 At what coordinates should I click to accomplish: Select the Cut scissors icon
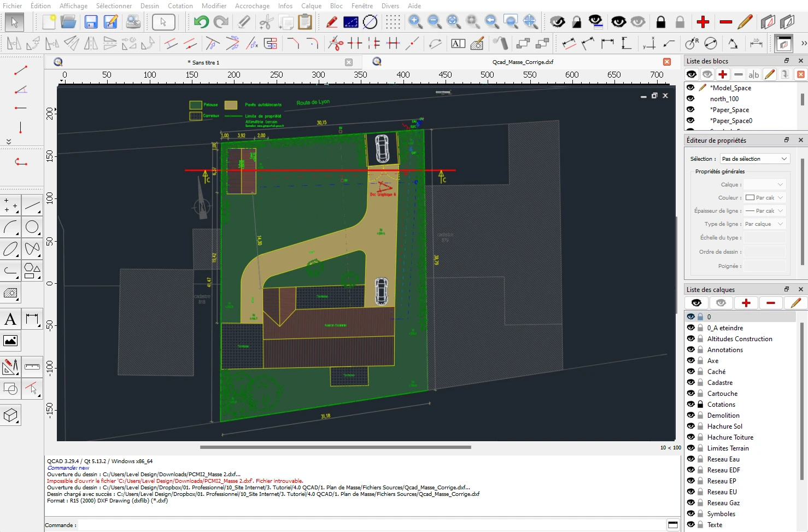pyautogui.click(x=266, y=22)
